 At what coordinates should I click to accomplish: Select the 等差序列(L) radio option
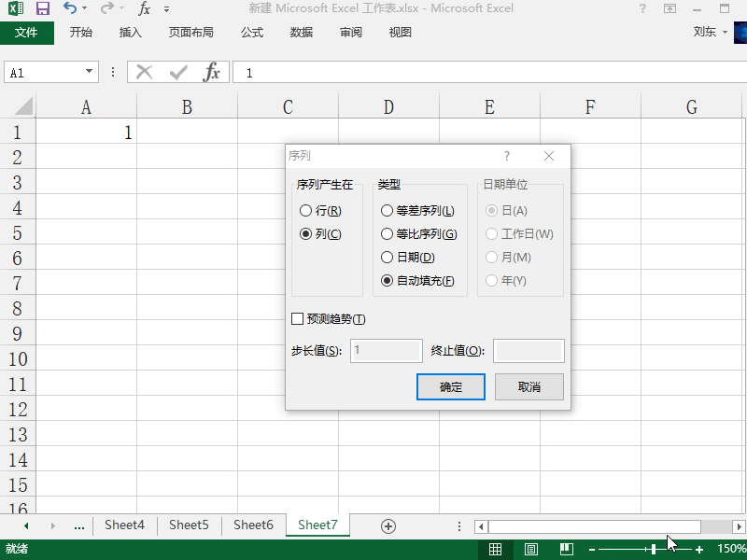[x=388, y=211]
